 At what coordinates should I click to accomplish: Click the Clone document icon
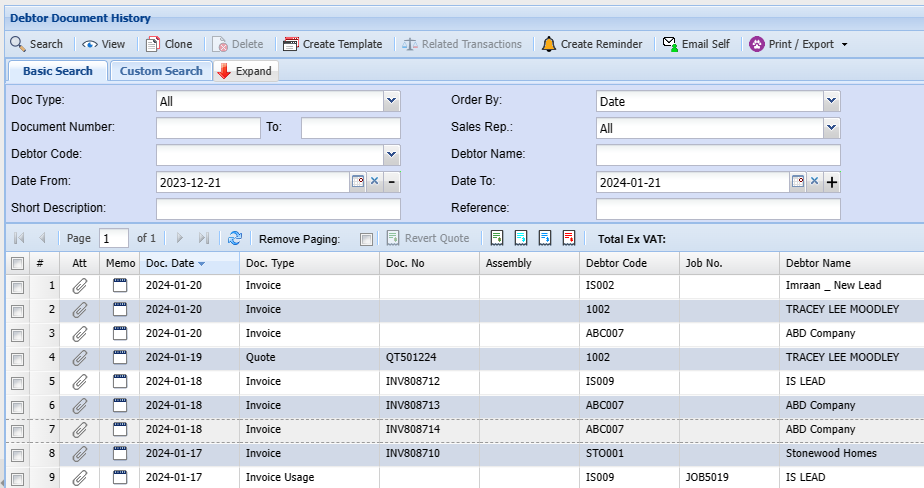click(153, 44)
